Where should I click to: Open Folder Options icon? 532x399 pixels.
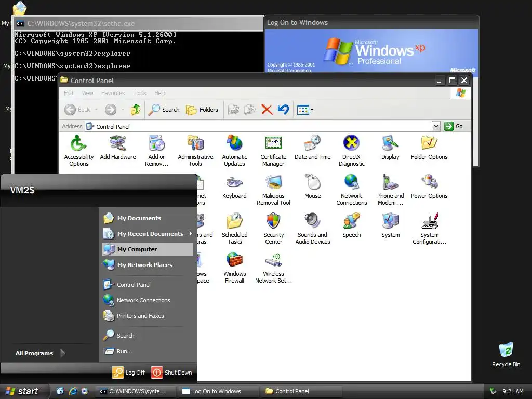[x=429, y=148]
